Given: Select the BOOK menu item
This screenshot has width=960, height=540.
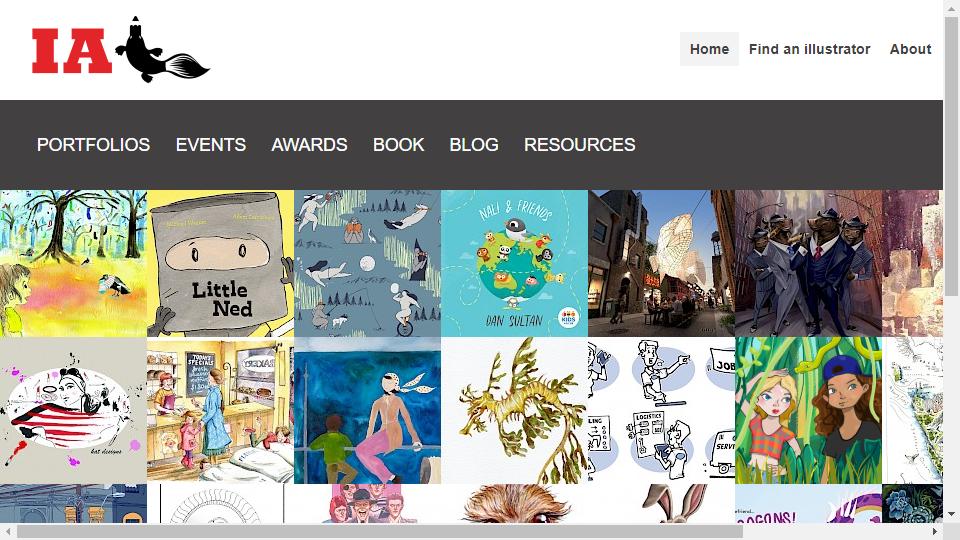Looking at the screenshot, I should coord(398,144).
